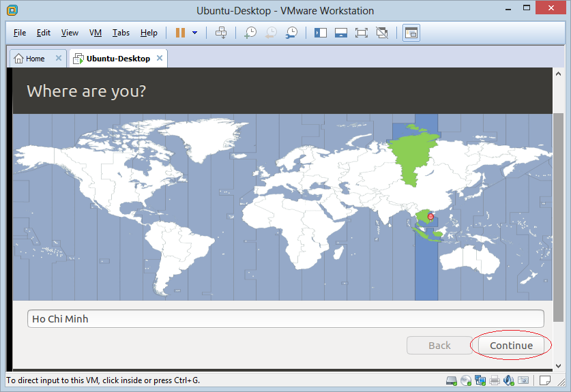Switch to the Home tab

(35, 59)
